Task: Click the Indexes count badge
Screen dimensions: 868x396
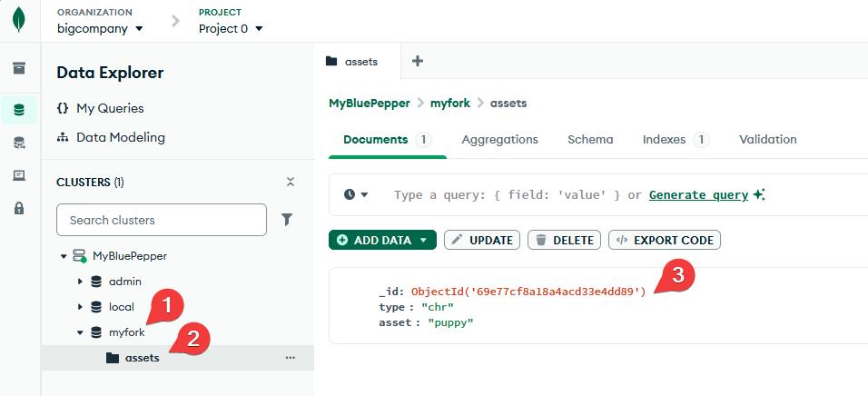Action: pos(701,140)
